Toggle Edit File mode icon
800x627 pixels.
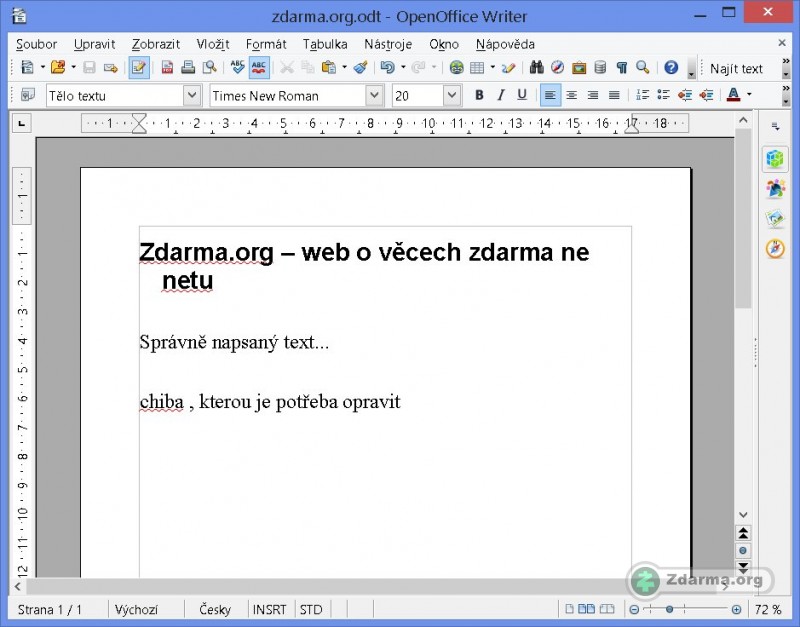(x=139, y=67)
